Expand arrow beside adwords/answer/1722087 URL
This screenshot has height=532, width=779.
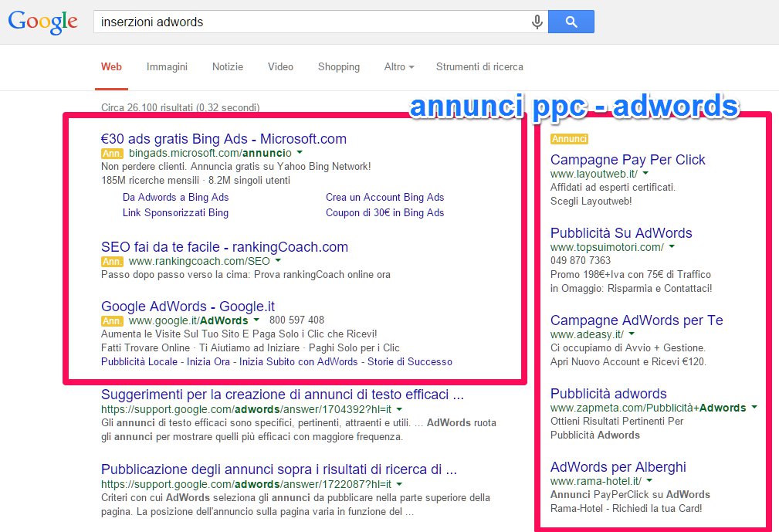click(399, 483)
